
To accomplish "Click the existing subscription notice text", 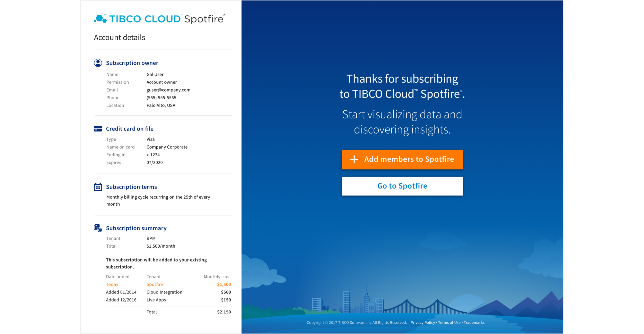I will pos(156,263).
